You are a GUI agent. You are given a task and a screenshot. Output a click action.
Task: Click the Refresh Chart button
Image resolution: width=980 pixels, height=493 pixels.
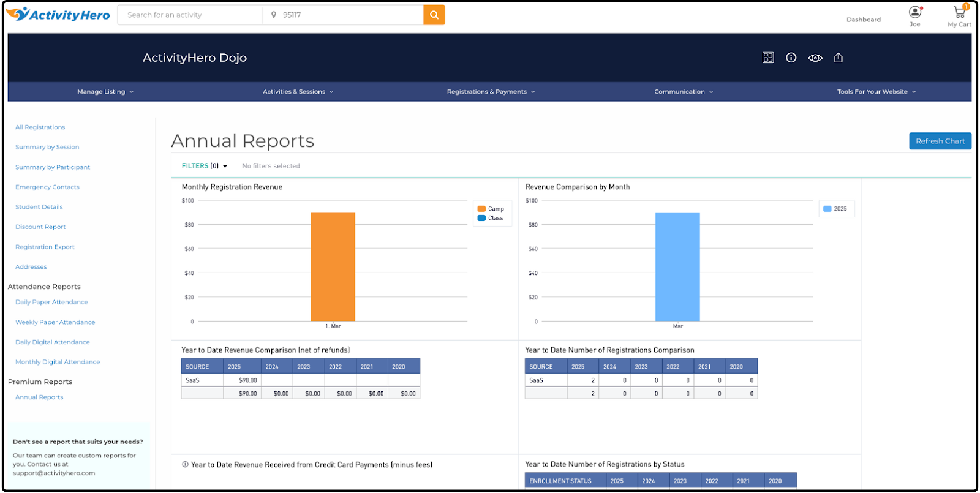point(940,141)
